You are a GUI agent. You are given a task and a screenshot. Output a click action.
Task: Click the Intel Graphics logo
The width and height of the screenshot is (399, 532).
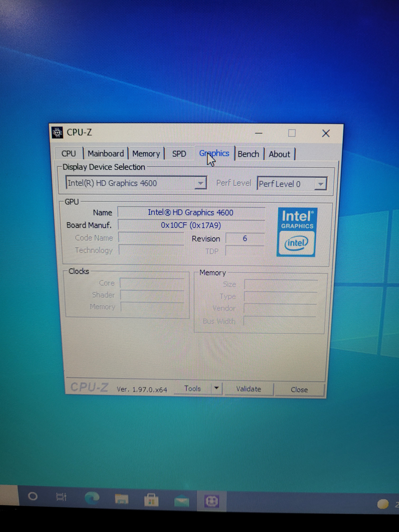(297, 232)
